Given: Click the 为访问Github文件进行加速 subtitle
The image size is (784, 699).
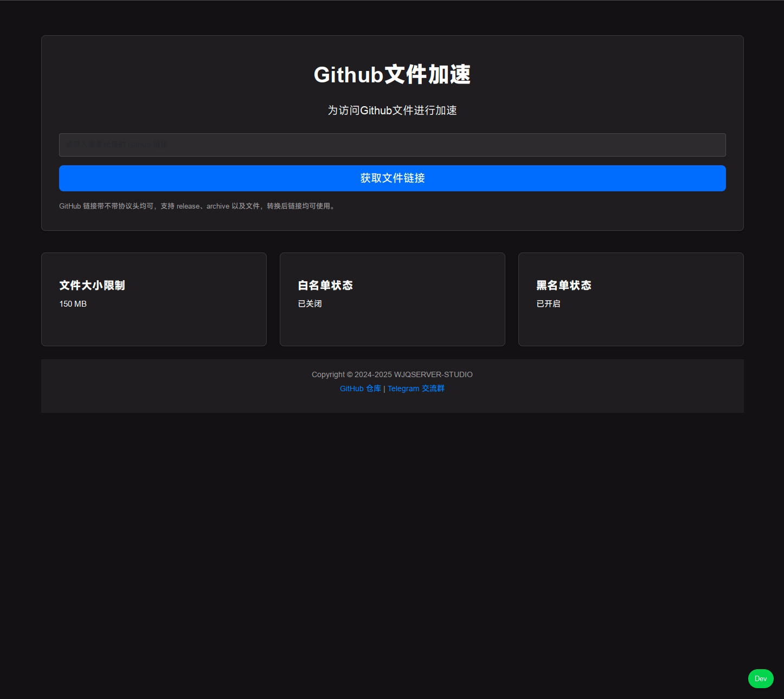Looking at the screenshot, I should [392, 111].
